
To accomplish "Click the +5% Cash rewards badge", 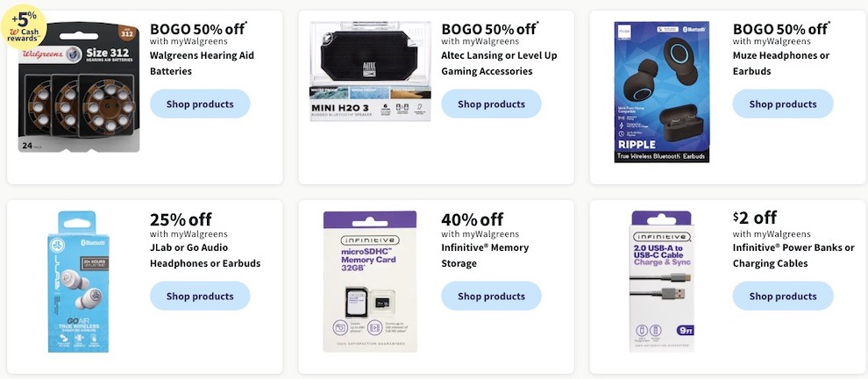I will [24, 28].
